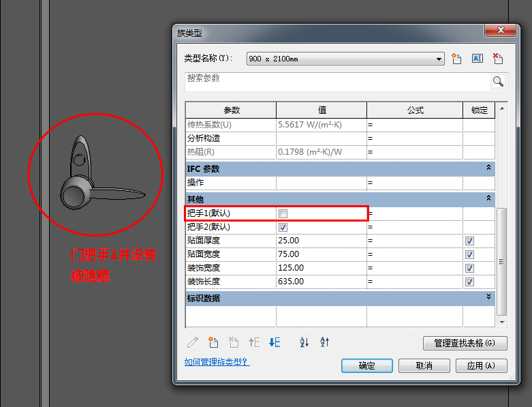Collapse the 其他 group
The image size is (532, 407).
point(488,198)
